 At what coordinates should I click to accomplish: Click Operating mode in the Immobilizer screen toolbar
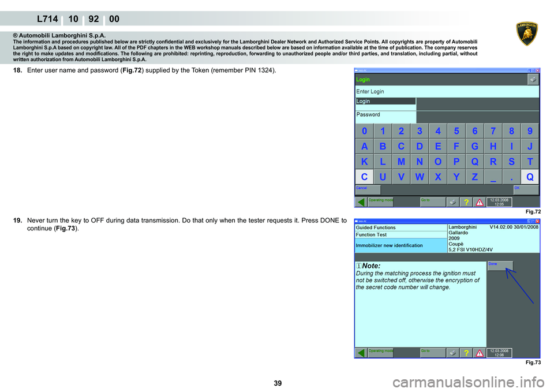pyautogui.click(x=380, y=353)
